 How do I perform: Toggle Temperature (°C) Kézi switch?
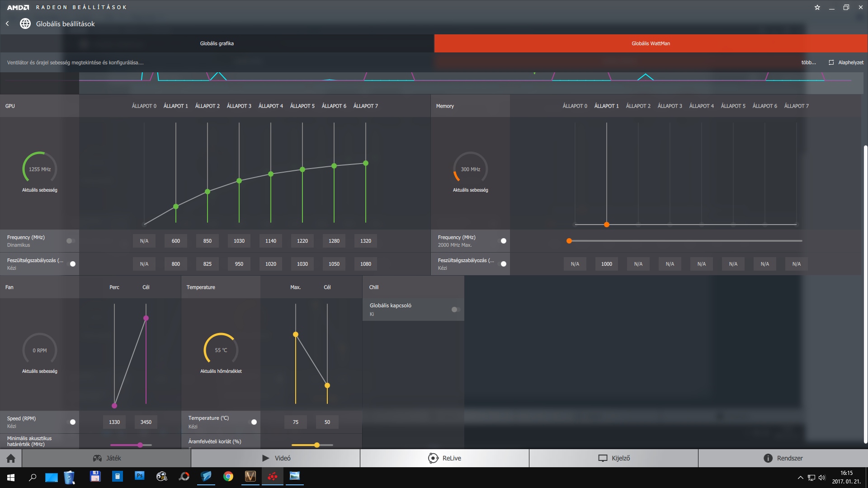tap(253, 422)
